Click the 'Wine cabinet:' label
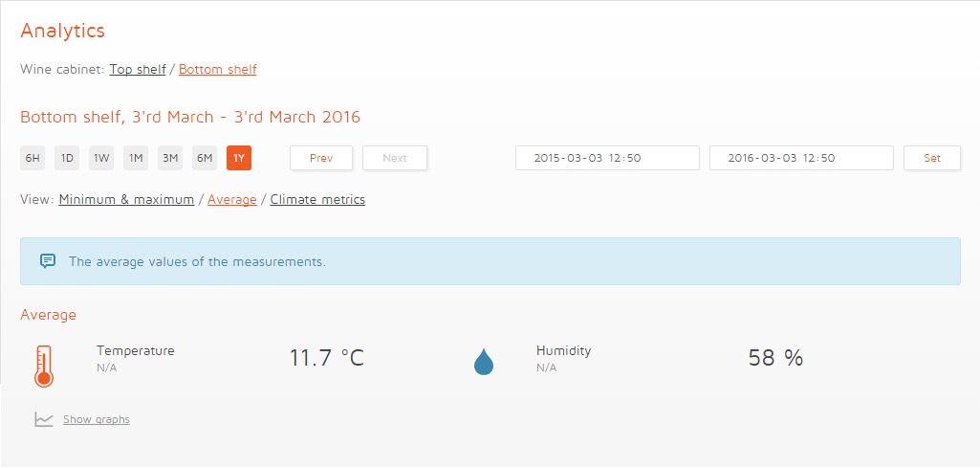The height and width of the screenshot is (468, 980). 62,70
